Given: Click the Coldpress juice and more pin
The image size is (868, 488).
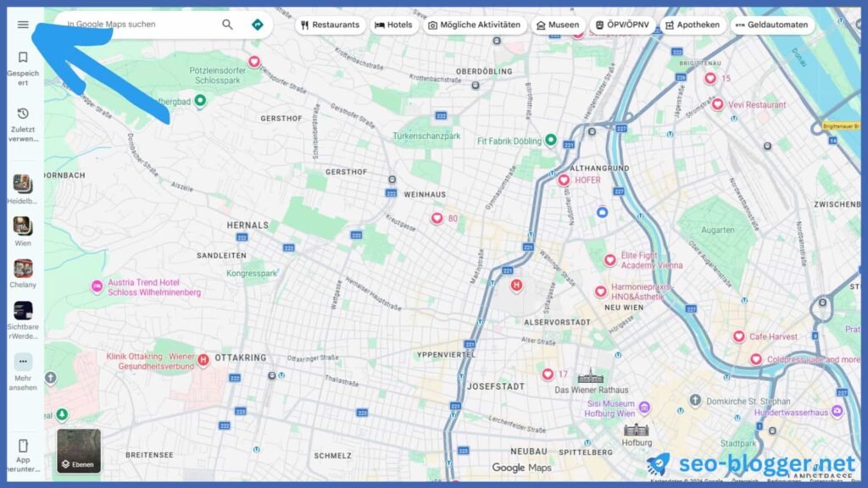Looking at the screenshot, I should (x=756, y=359).
